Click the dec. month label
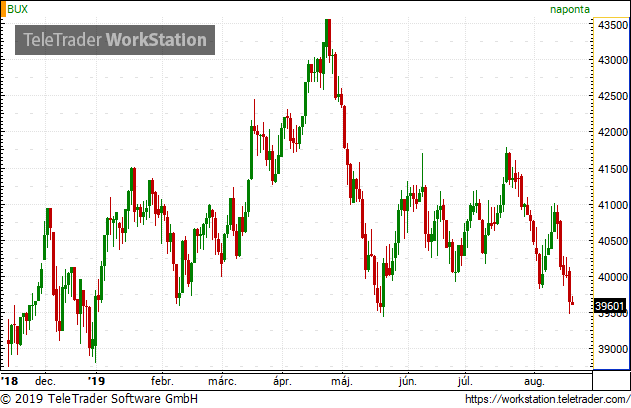The height and width of the screenshot is (408, 631). coord(45,381)
